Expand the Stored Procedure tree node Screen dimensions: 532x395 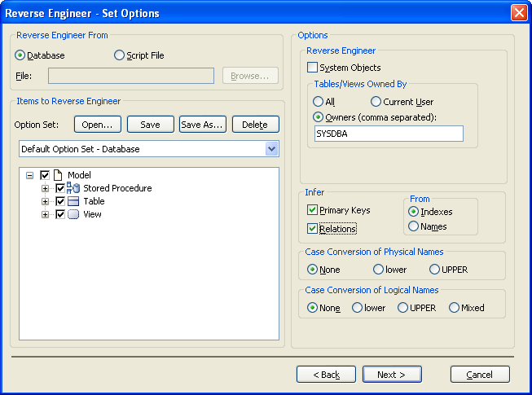pyautogui.click(x=46, y=188)
